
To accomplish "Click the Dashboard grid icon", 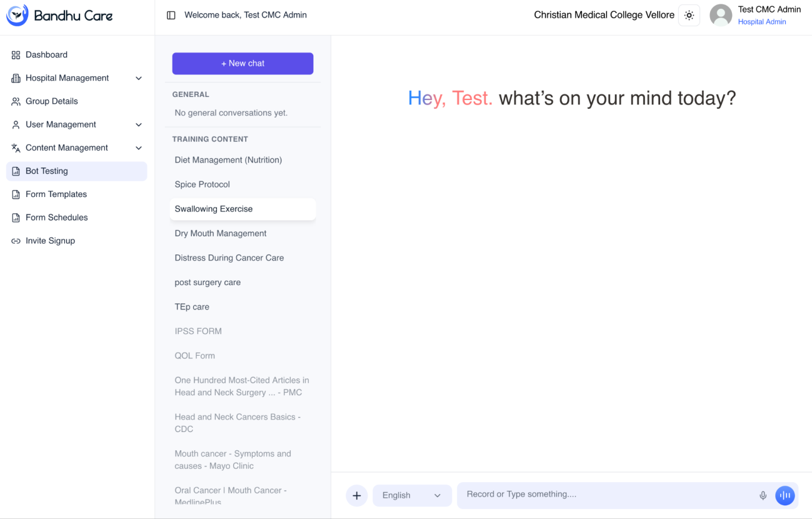I will tap(16, 55).
